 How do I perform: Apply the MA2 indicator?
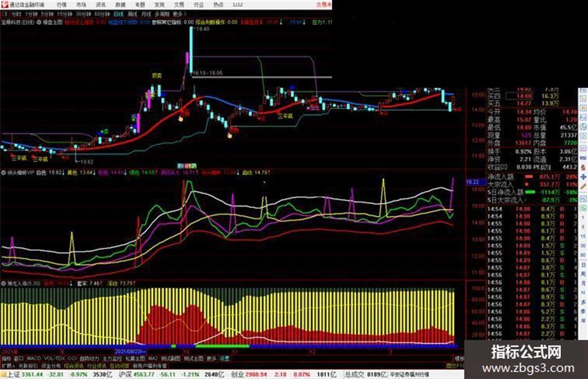point(152,358)
